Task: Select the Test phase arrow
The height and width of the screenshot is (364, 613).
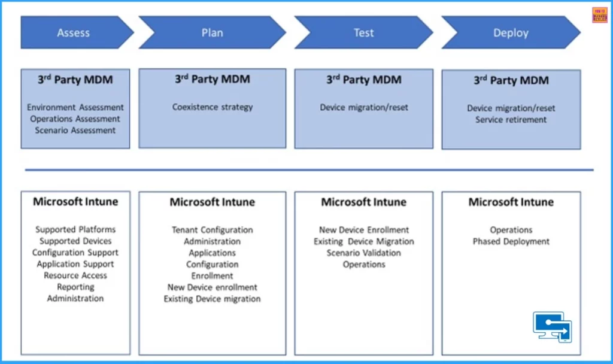Action: point(363,32)
